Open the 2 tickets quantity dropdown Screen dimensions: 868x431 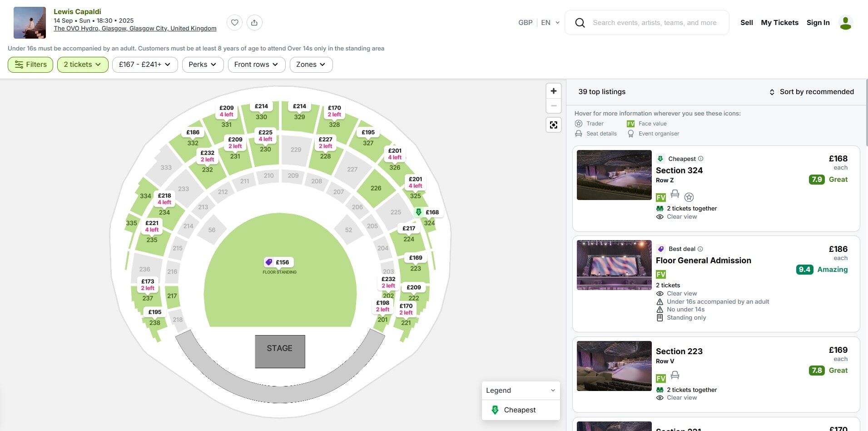pyautogui.click(x=83, y=65)
